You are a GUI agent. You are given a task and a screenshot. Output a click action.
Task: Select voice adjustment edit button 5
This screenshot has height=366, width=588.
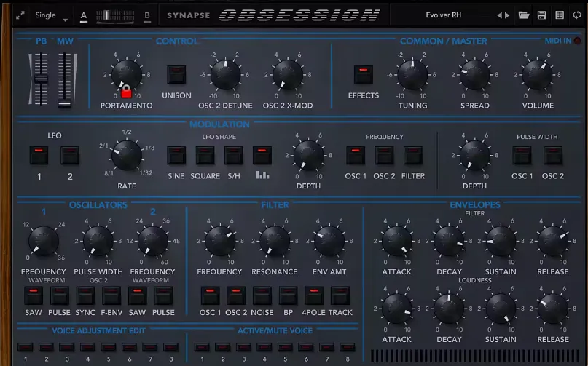pos(109,347)
